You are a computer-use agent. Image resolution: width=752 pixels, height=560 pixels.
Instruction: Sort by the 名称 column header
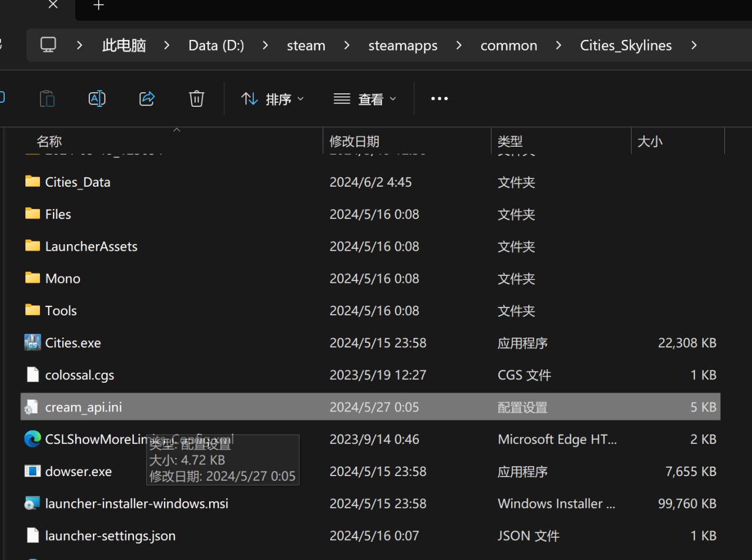tap(49, 141)
